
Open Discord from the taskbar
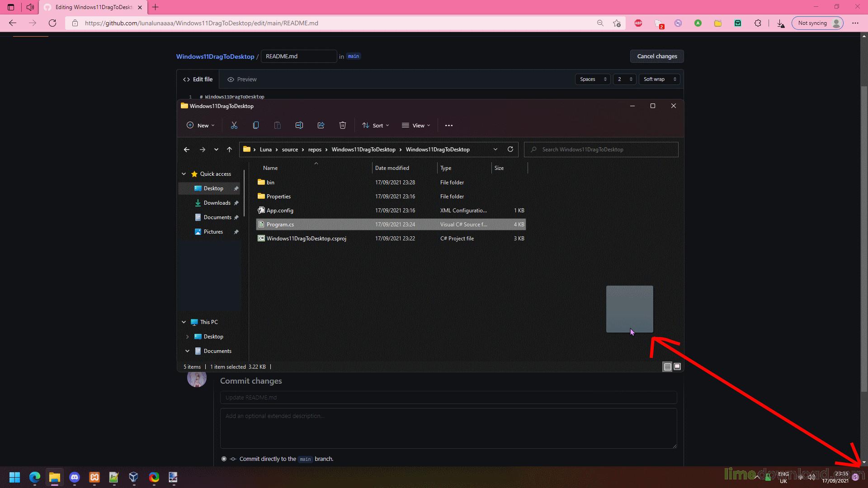75,477
